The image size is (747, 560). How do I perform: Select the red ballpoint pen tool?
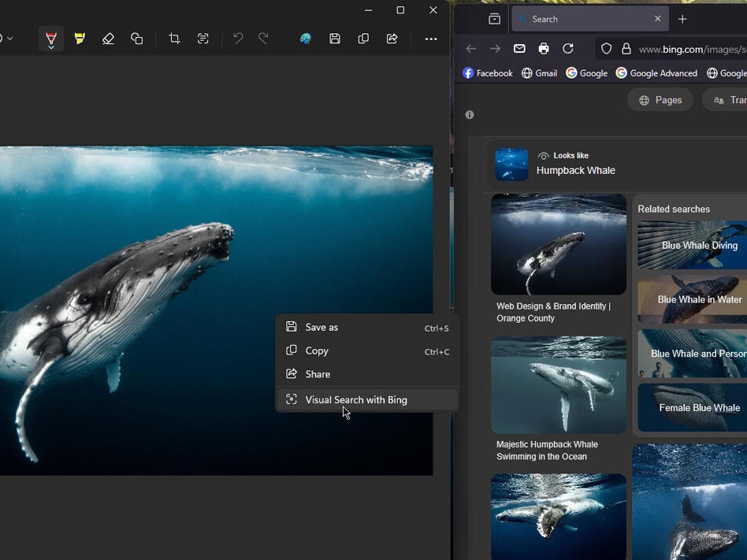click(51, 39)
